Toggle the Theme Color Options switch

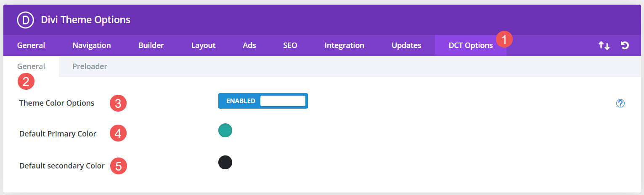click(263, 101)
